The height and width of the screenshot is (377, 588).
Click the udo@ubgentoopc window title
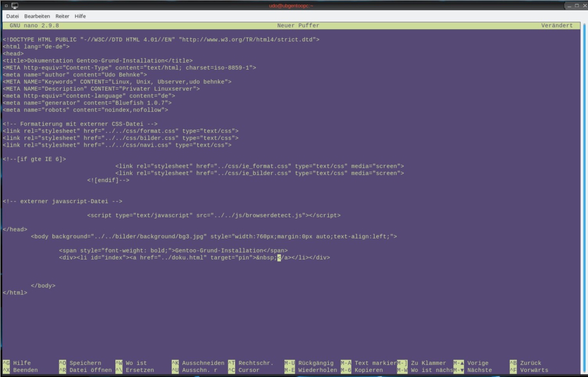tap(291, 6)
